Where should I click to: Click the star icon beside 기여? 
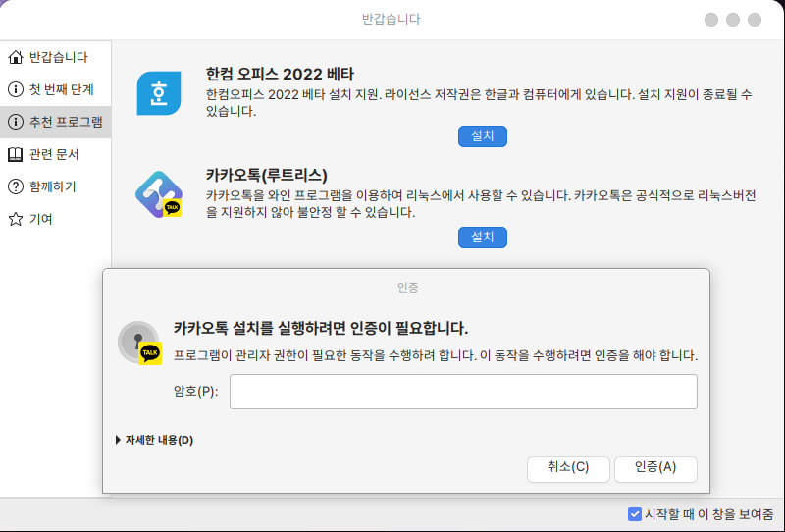click(16, 219)
